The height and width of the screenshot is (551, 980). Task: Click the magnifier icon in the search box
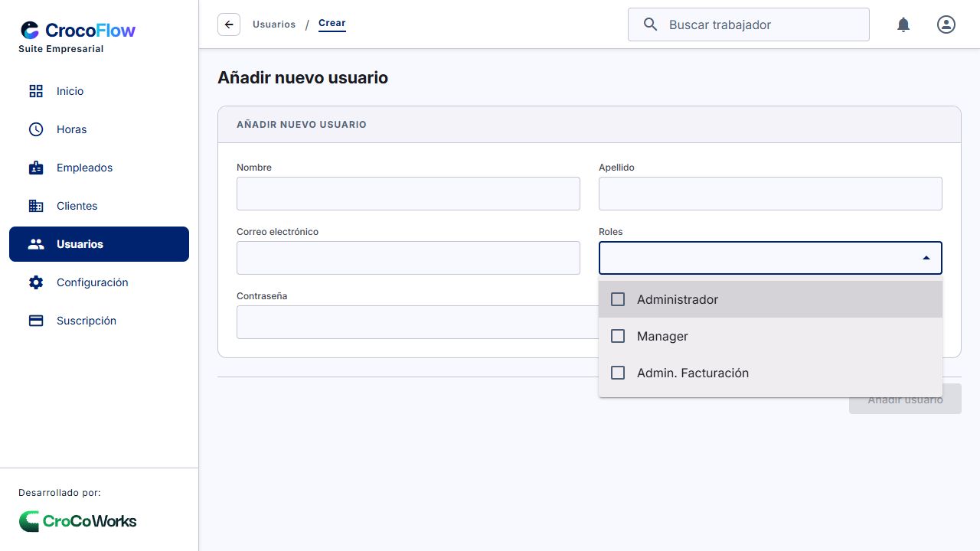651,24
